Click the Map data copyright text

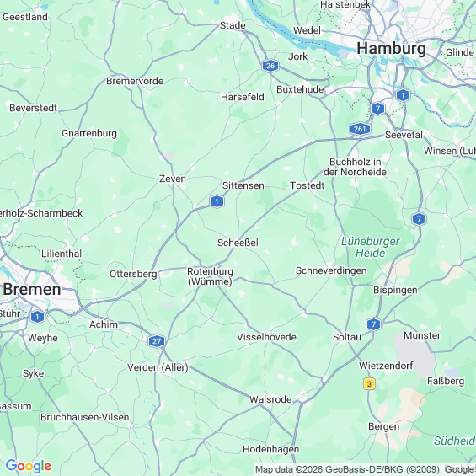pyautogui.click(x=365, y=469)
